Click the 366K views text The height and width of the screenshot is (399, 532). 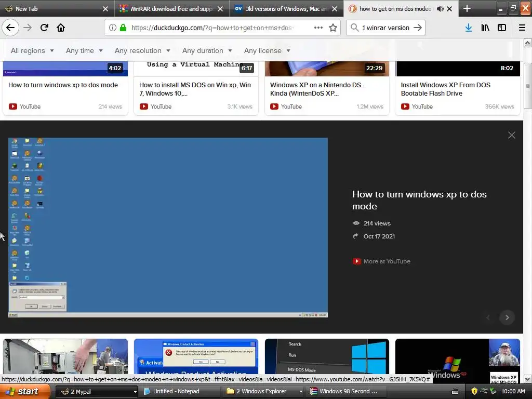click(x=499, y=107)
